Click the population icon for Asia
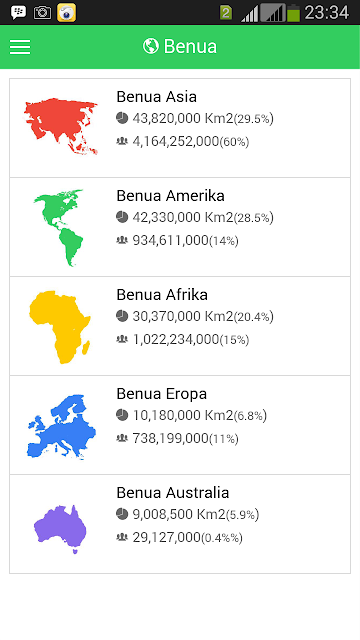Image resolution: width=360 pixels, height=640 pixels. (x=122, y=141)
